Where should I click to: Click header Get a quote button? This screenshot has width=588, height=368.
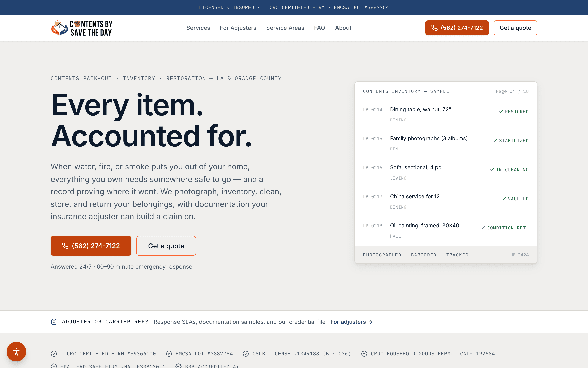click(515, 28)
